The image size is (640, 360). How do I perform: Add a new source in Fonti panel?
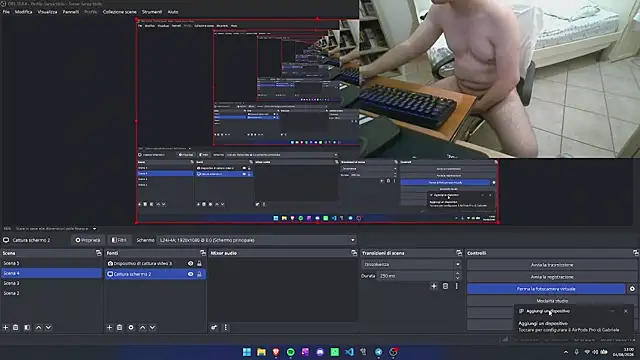point(109,327)
